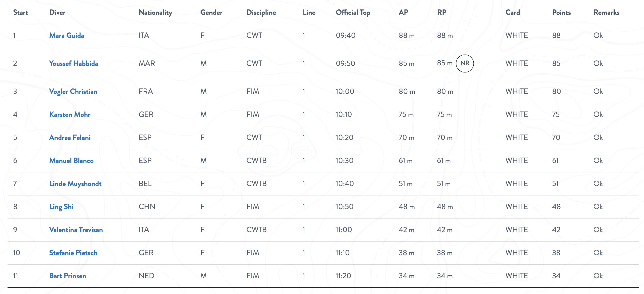This screenshot has height=294, width=644.
Task: Open Linde Muyshondt's diver profile
Action: tap(75, 184)
